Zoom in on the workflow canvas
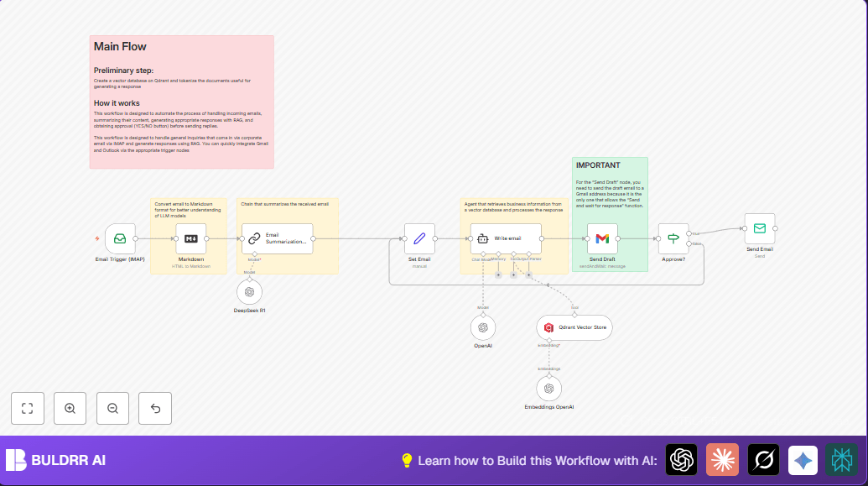This screenshot has width=868, height=486. pyautogui.click(x=70, y=409)
